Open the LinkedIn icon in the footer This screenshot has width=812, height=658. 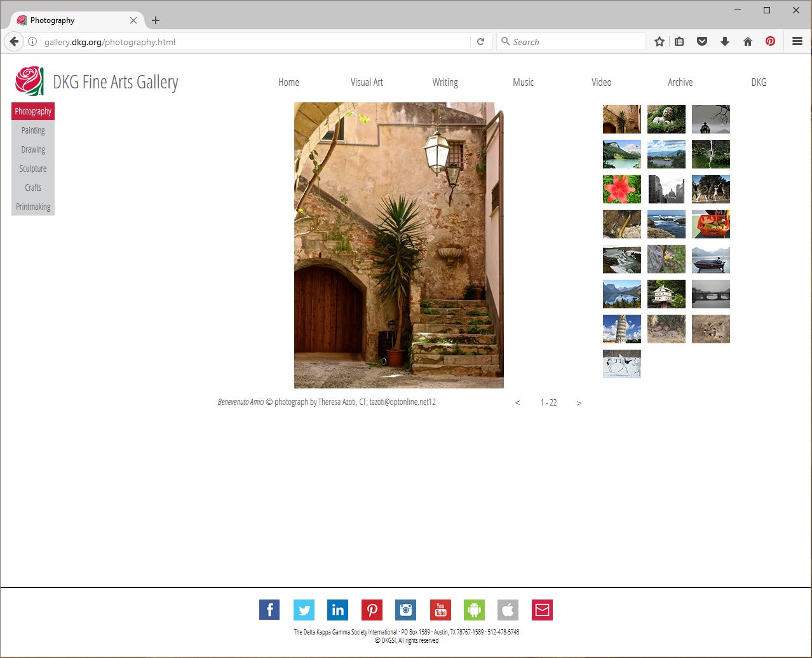pos(337,610)
